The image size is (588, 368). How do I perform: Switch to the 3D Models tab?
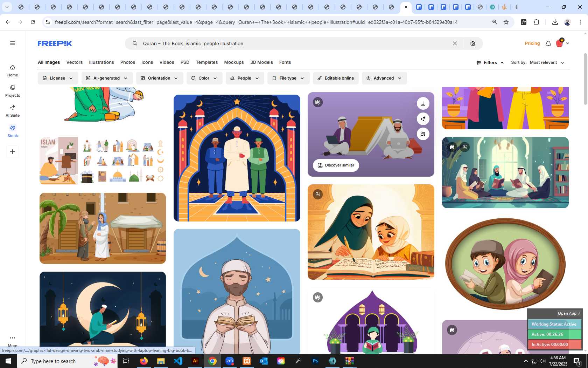(x=261, y=62)
